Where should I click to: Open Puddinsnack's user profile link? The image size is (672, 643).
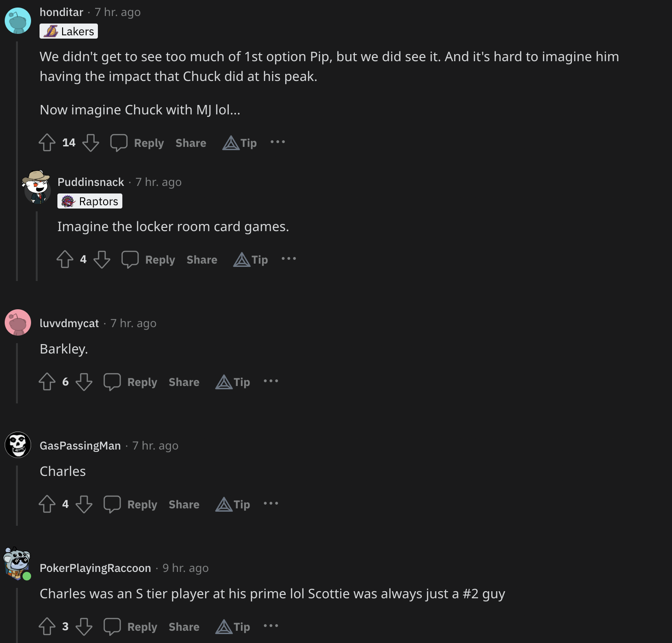pos(91,182)
